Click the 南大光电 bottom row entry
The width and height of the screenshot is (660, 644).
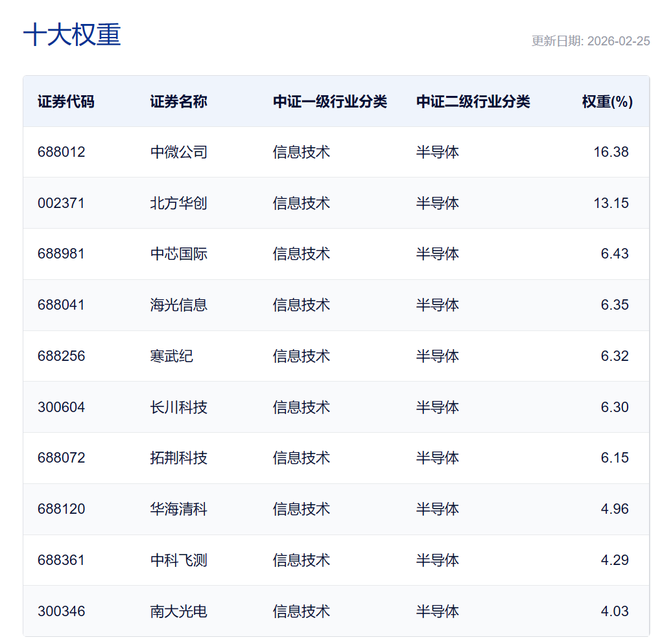[179, 611]
